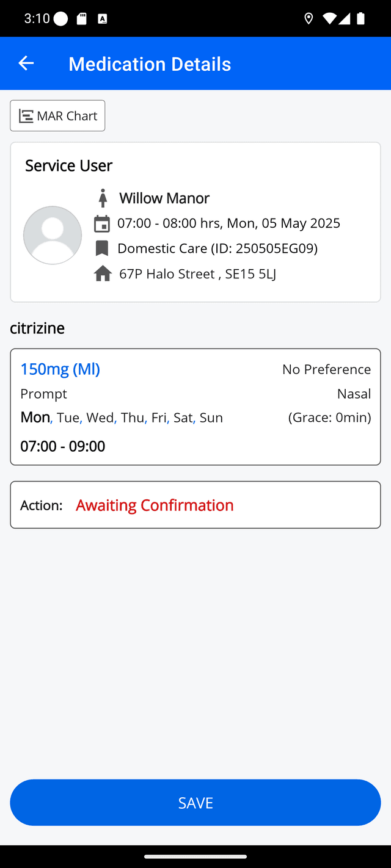
Task: Tap the Willow Manor name
Action: (x=164, y=198)
